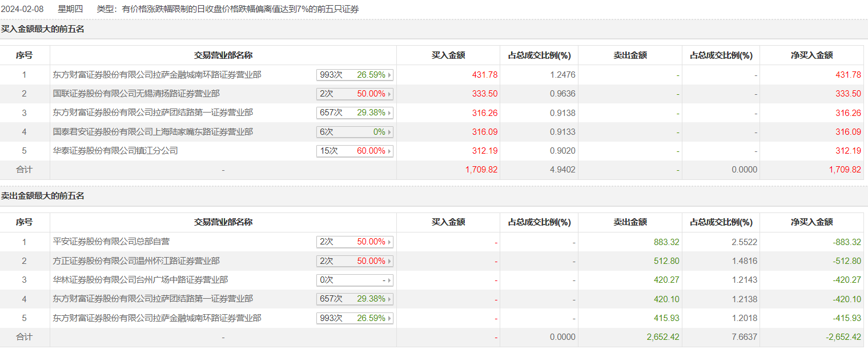Expand the 6次 0% stats box
Image resolution: width=868 pixels, height=349 pixels.
pyautogui.click(x=355, y=132)
